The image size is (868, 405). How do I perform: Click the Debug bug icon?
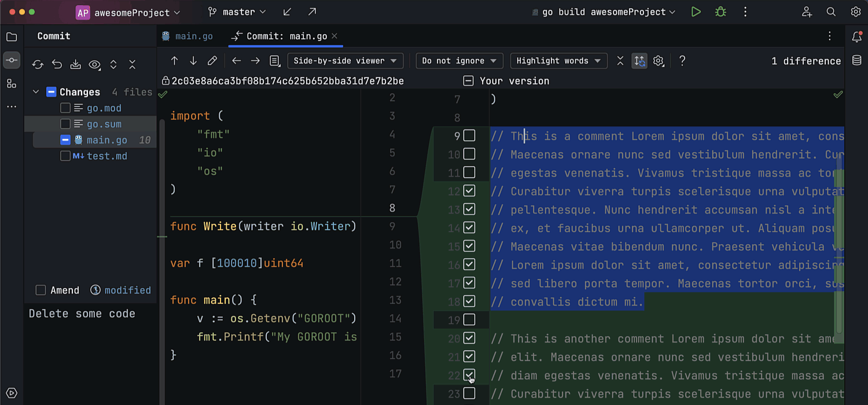(x=720, y=12)
